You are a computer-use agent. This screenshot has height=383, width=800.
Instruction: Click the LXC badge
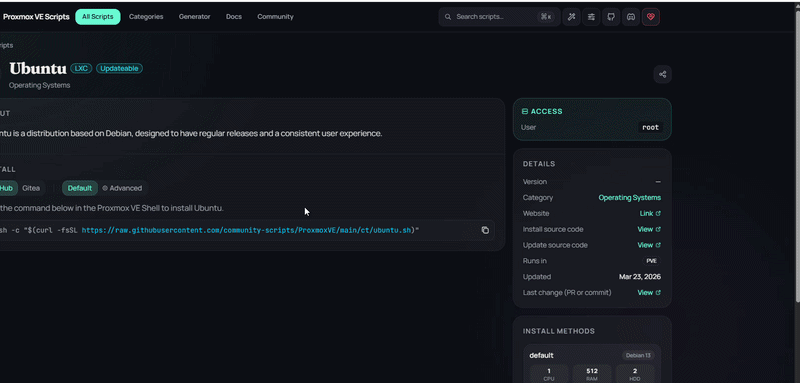tap(81, 68)
